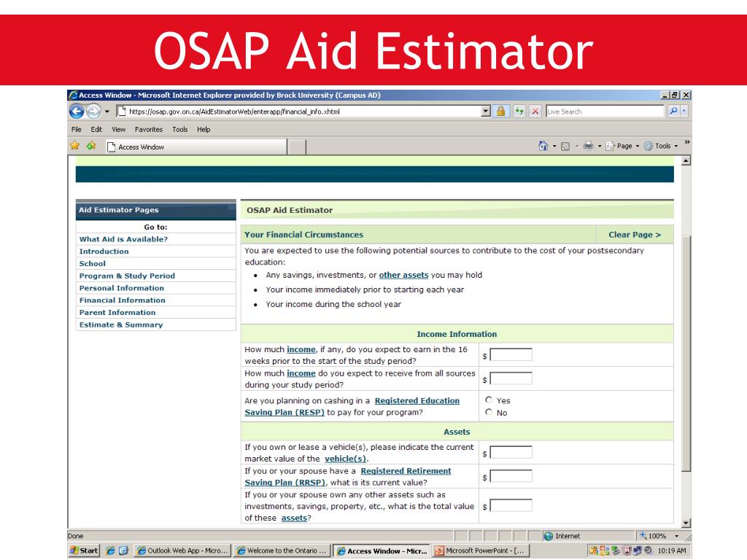This screenshot has height=560, width=747.
Task: Click 'income' link in study period question
Action: pos(301,373)
